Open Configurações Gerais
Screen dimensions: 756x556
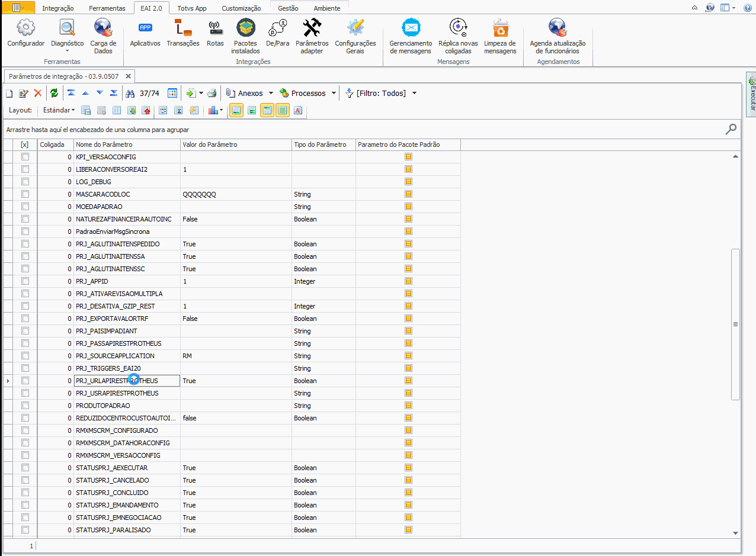pos(355,36)
